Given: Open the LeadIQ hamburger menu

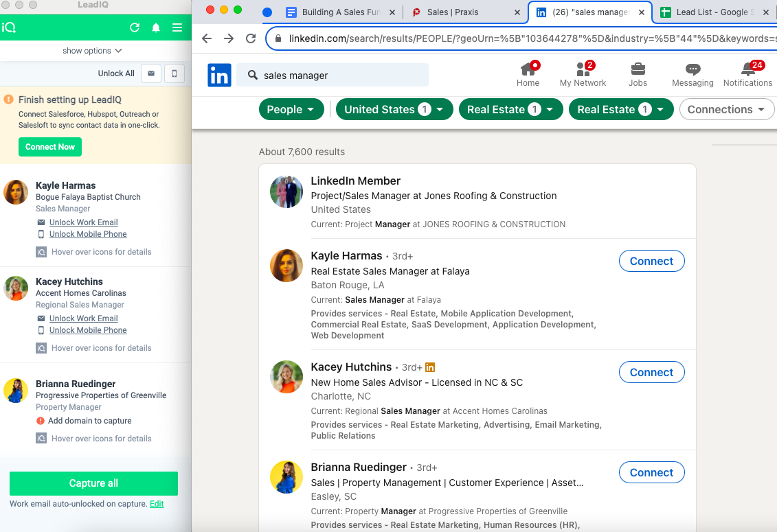Looking at the screenshot, I should tap(177, 27).
